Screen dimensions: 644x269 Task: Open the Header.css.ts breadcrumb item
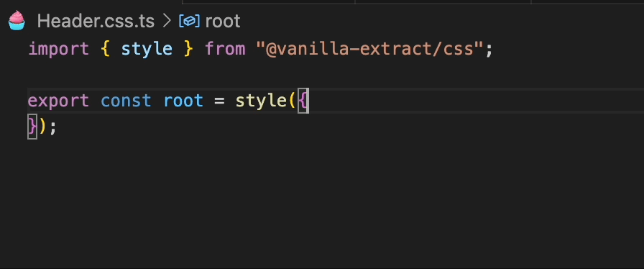pos(96,22)
